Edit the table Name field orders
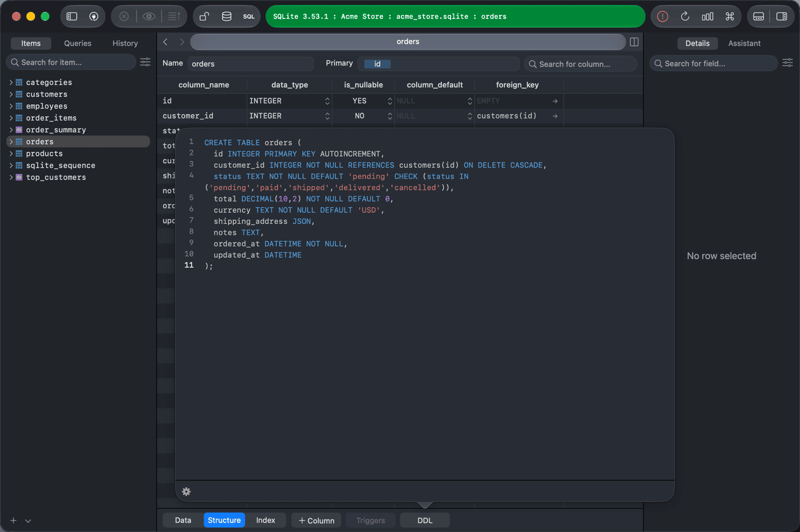Image resolution: width=800 pixels, height=532 pixels. click(x=250, y=64)
